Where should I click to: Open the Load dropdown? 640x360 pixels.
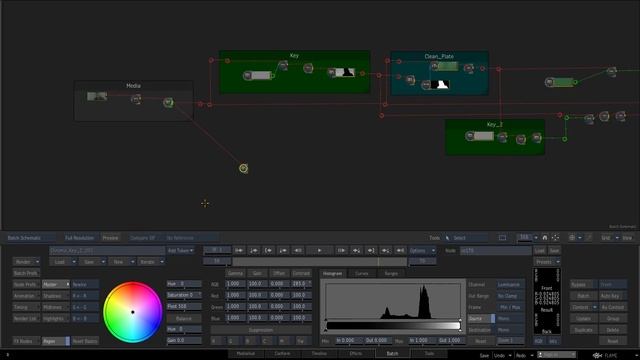tap(63, 262)
